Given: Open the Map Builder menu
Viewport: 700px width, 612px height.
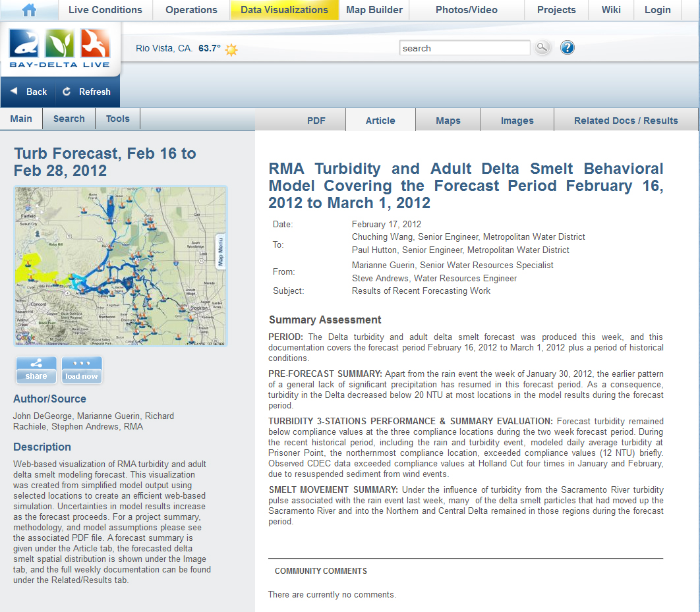Looking at the screenshot, I should 374,10.
